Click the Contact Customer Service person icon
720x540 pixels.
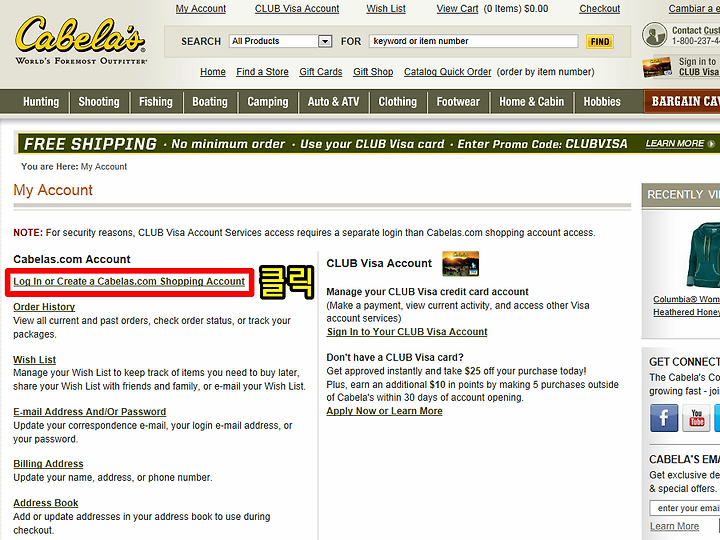click(x=654, y=34)
